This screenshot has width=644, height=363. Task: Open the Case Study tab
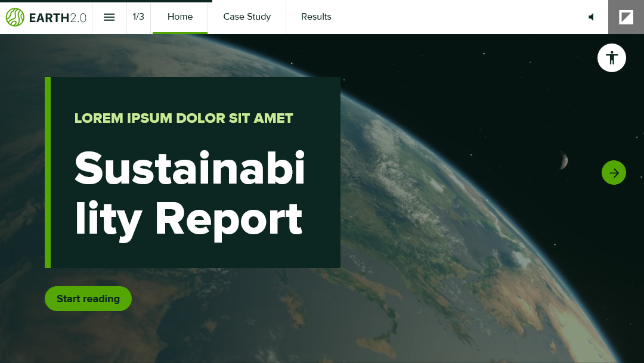tap(247, 17)
